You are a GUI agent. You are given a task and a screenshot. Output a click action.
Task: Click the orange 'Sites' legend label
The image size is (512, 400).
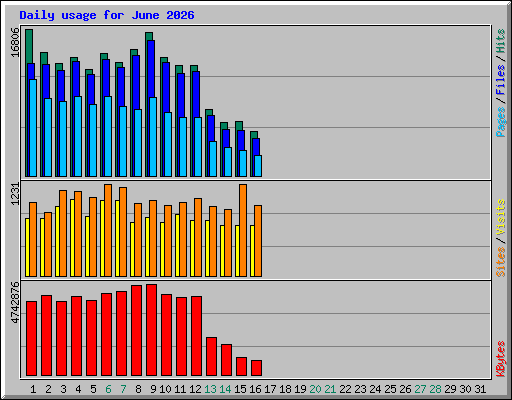coord(501,262)
